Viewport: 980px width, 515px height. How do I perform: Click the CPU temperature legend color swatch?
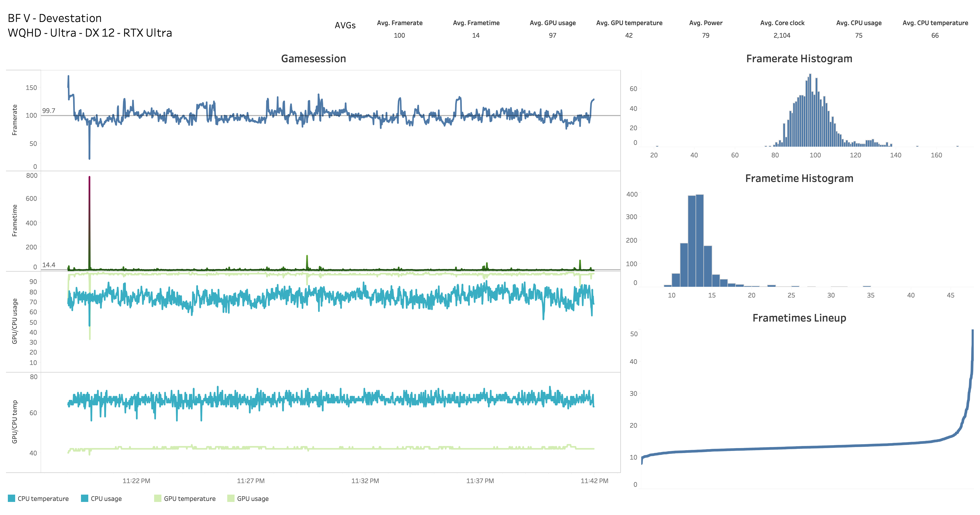[11, 498]
